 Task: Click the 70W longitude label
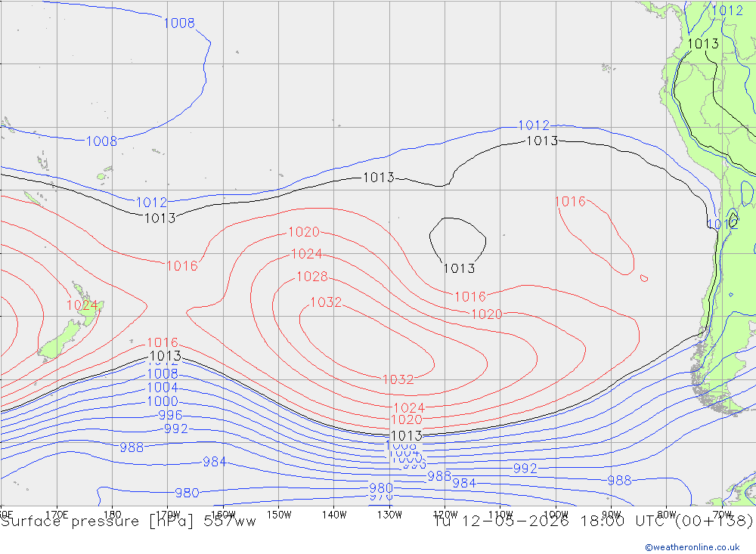722,515
